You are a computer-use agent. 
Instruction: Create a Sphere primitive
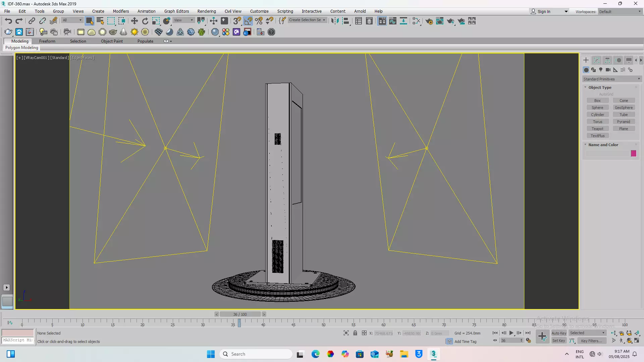(x=597, y=108)
